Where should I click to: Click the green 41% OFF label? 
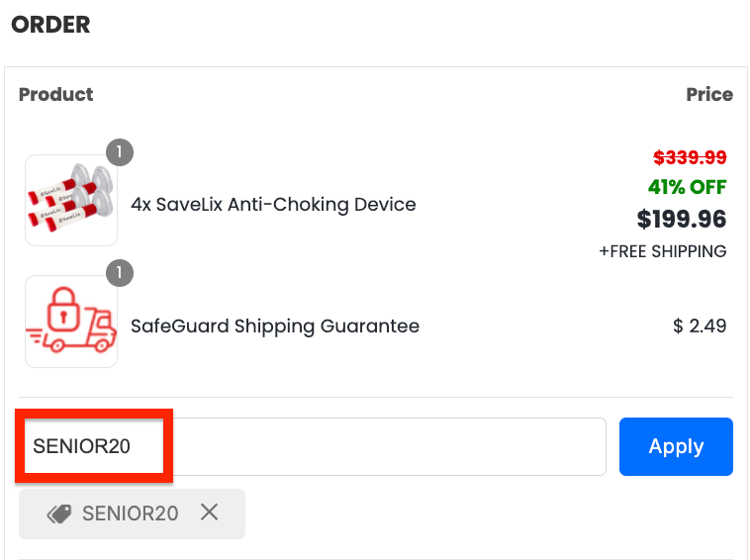pyautogui.click(x=687, y=187)
